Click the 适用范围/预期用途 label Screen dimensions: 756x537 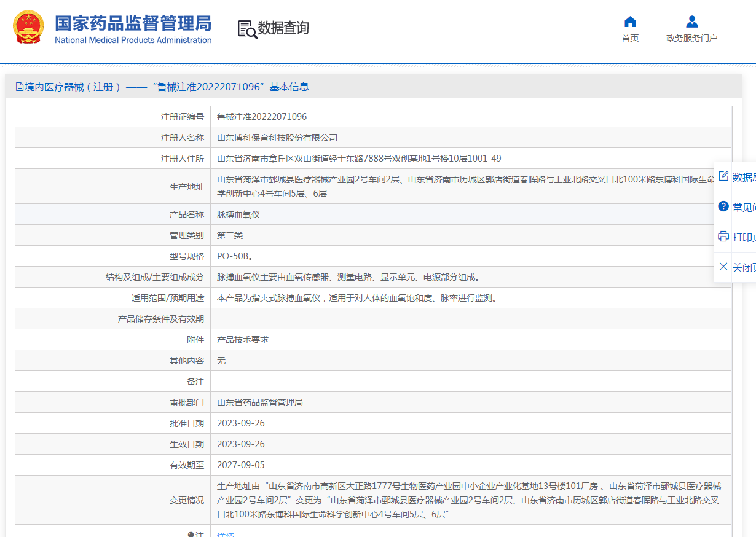pos(168,298)
